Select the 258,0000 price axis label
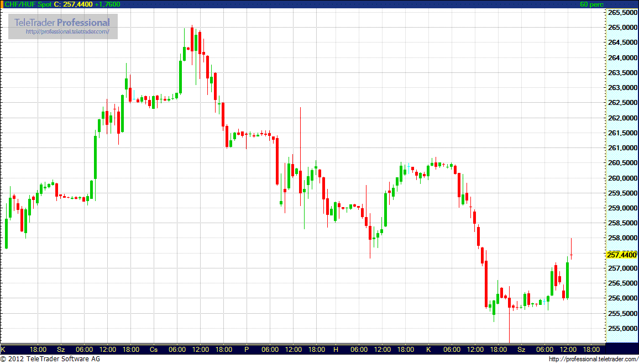The image size is (639, 364). click(x=623, y=238)
